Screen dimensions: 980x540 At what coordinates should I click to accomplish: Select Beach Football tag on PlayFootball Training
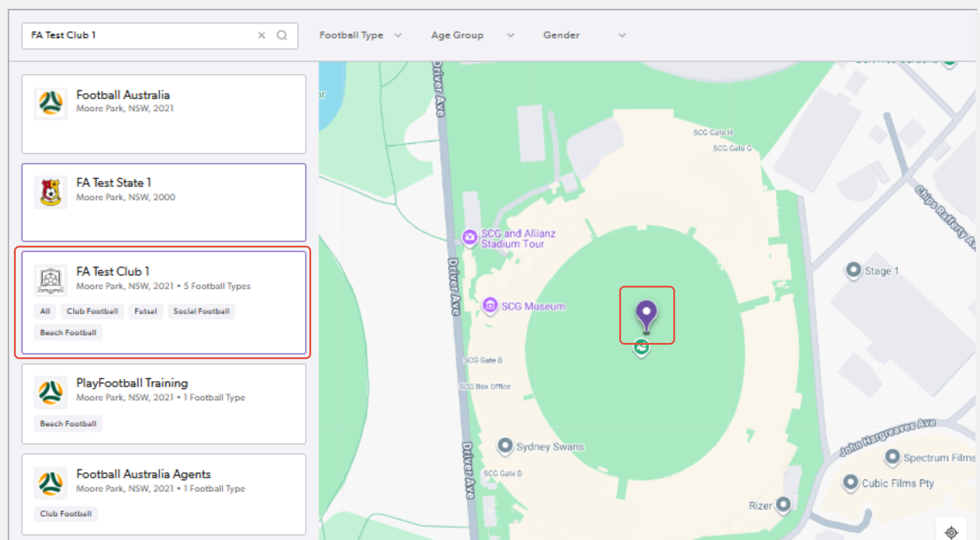pyautogui.click(x=68, y=423)
